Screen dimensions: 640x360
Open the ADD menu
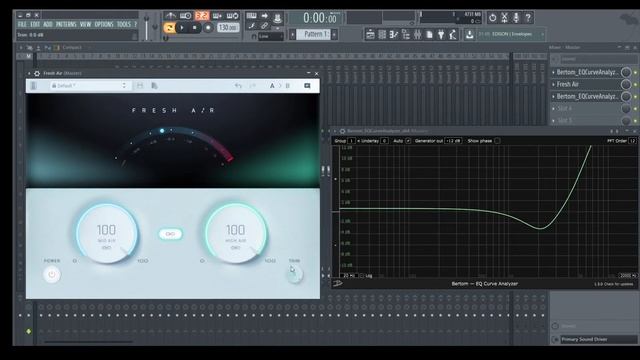point(48,24)
